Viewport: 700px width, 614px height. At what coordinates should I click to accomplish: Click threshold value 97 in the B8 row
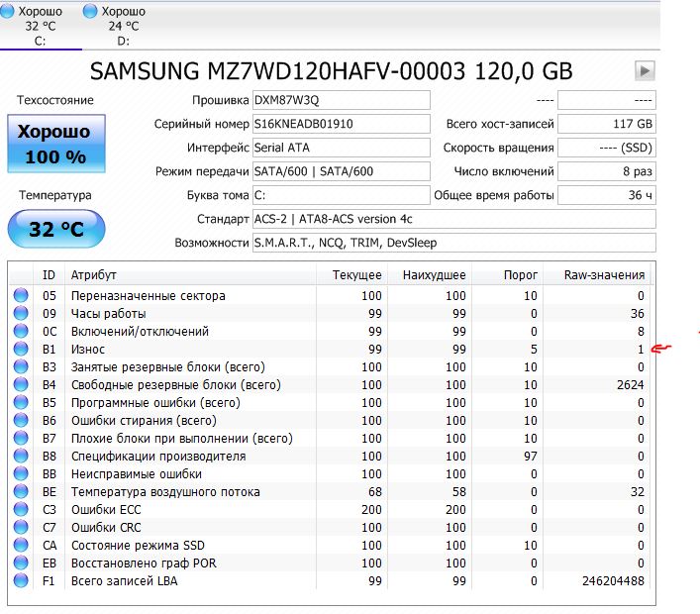(x=531, y=457)
